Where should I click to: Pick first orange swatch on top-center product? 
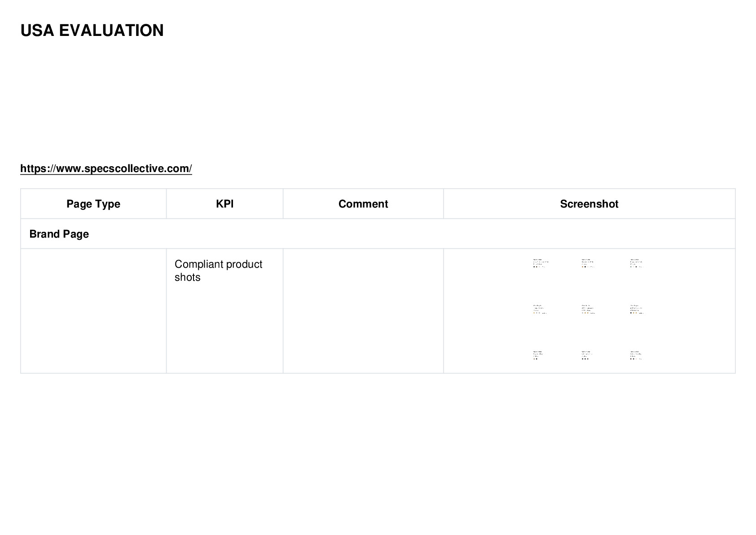583,267
